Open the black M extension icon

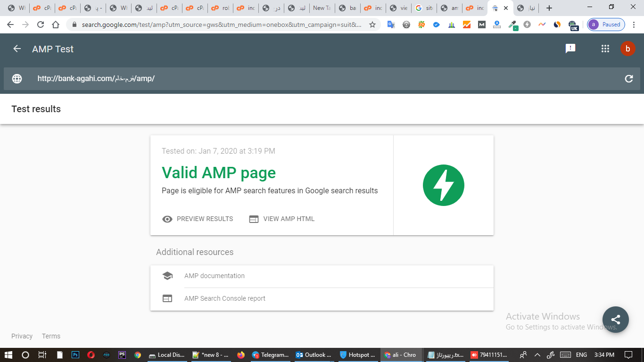tap(481, 25)
